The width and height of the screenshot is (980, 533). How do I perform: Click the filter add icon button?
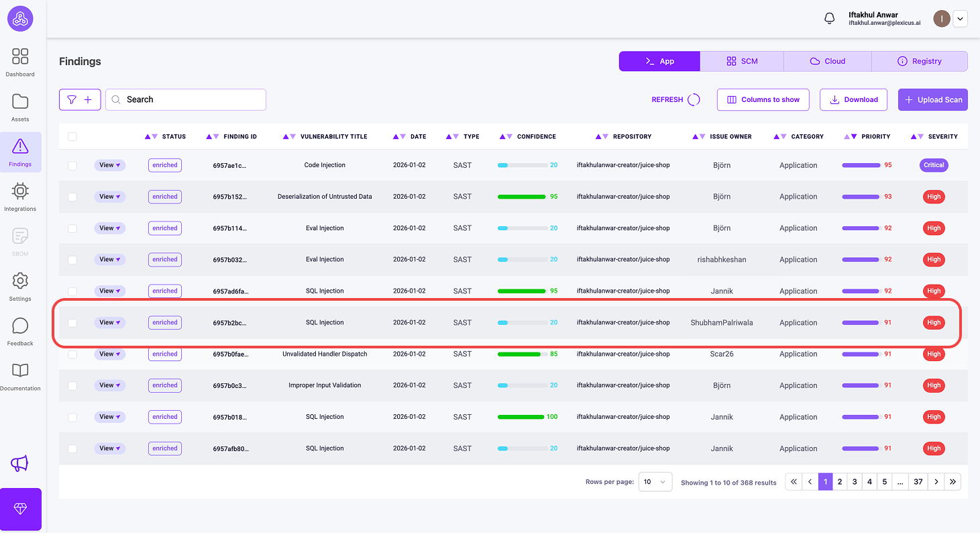pyautogui.click(x=80, y=99)
